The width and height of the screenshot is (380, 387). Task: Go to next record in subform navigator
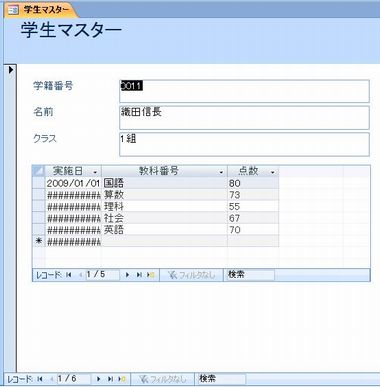click(127, 275)
